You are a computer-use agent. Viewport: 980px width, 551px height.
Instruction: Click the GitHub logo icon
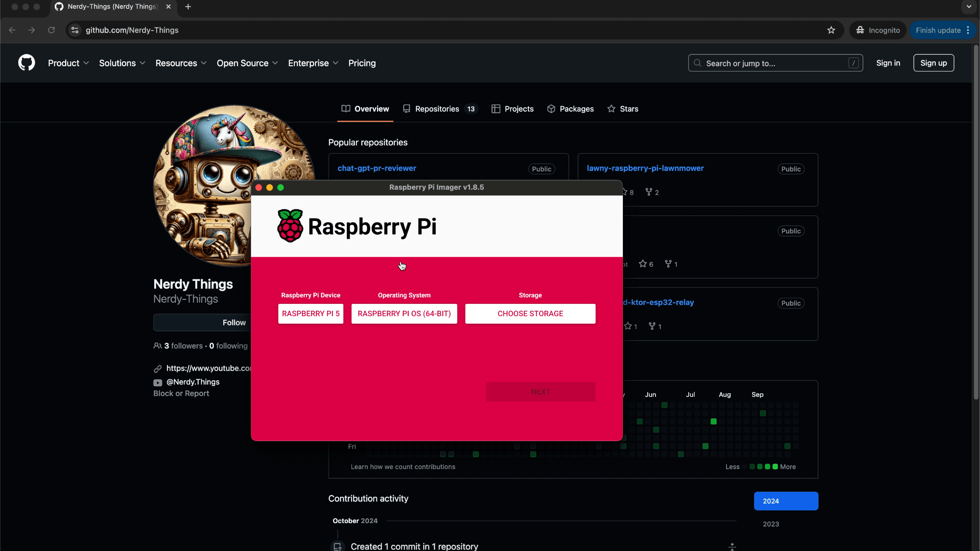(x=26, y=62)
